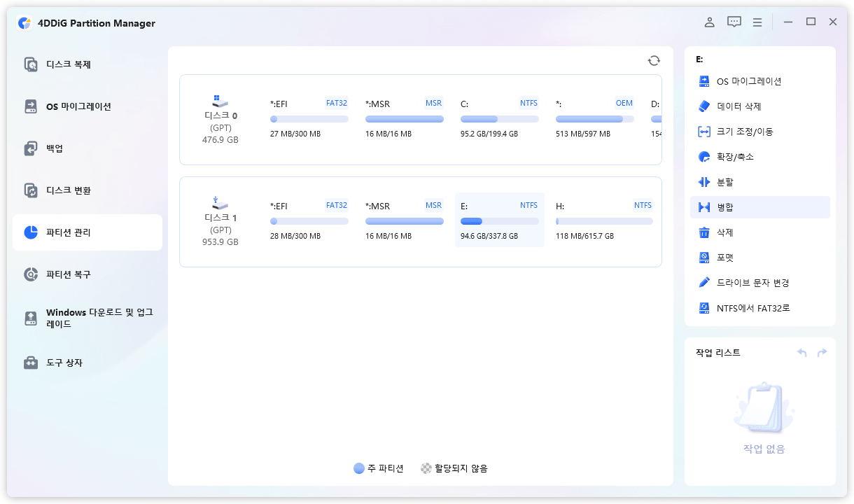Open the user account icon

click(x=709, y=22)
